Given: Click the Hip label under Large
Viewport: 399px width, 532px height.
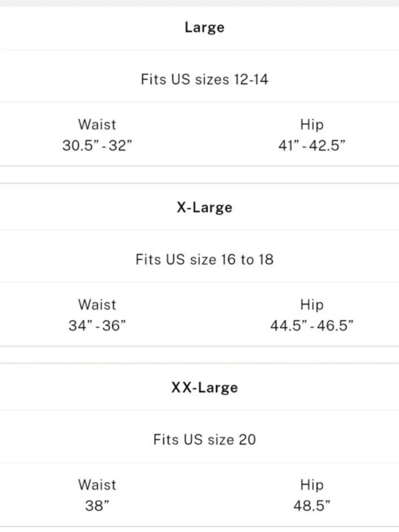Looking at the screenshot, I should tap(312, 125).
